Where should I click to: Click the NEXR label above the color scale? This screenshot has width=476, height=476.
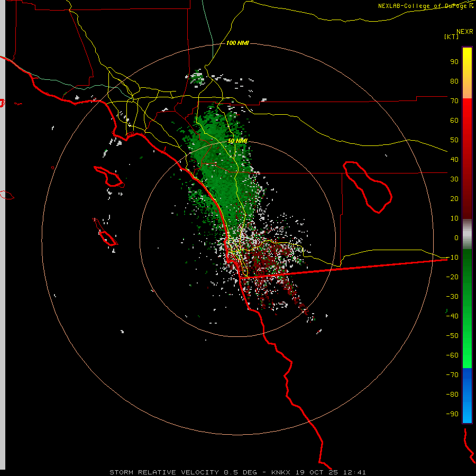tap(465, 32)
